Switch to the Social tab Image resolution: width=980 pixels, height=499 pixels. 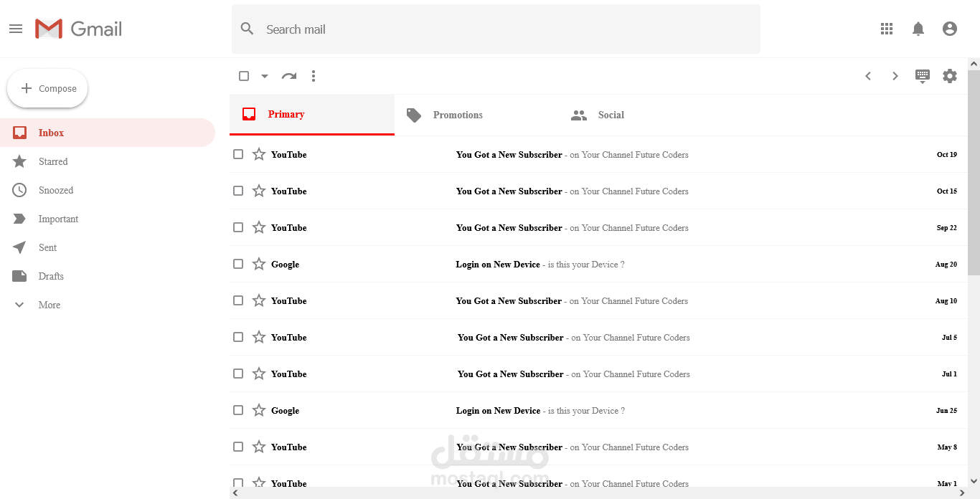[611, 115]
